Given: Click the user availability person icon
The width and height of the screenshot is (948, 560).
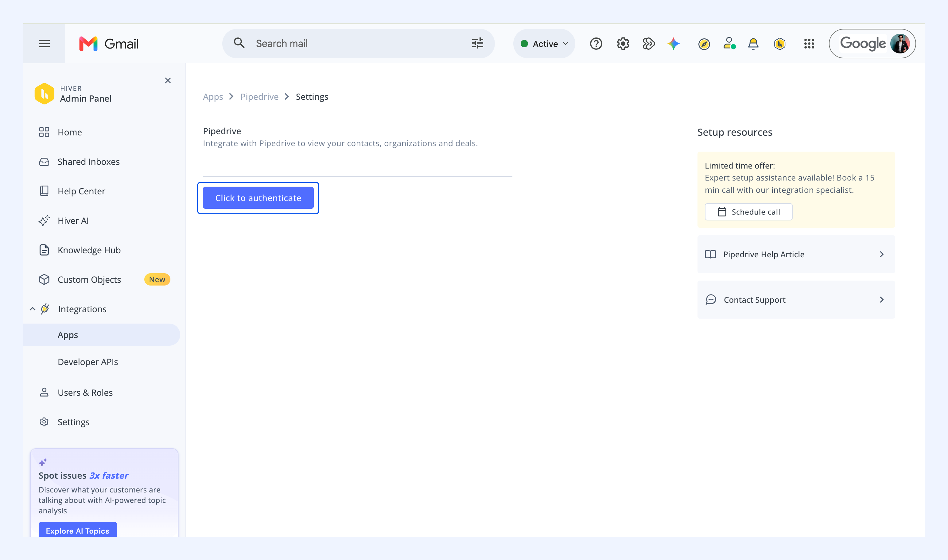Looking at the screenshot, I should click(729, 43).
